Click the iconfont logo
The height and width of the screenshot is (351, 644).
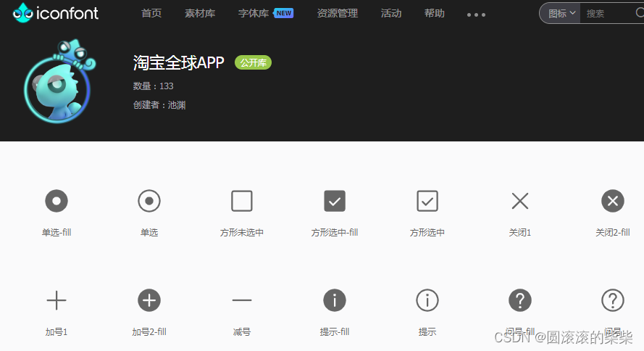click(56, 13)
